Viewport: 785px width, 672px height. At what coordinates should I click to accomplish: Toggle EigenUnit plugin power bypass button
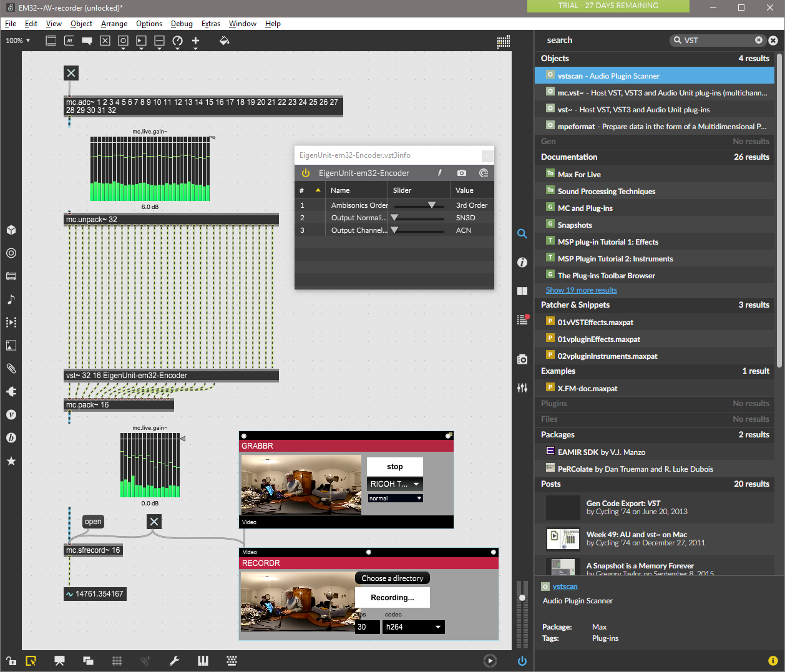(x=306, y=173)
